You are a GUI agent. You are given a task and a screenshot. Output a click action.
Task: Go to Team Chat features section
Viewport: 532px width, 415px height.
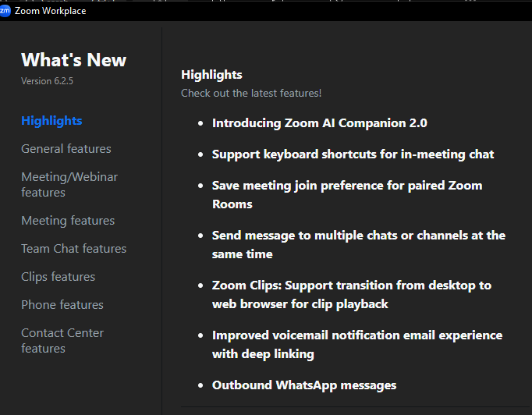coord(73,249)
